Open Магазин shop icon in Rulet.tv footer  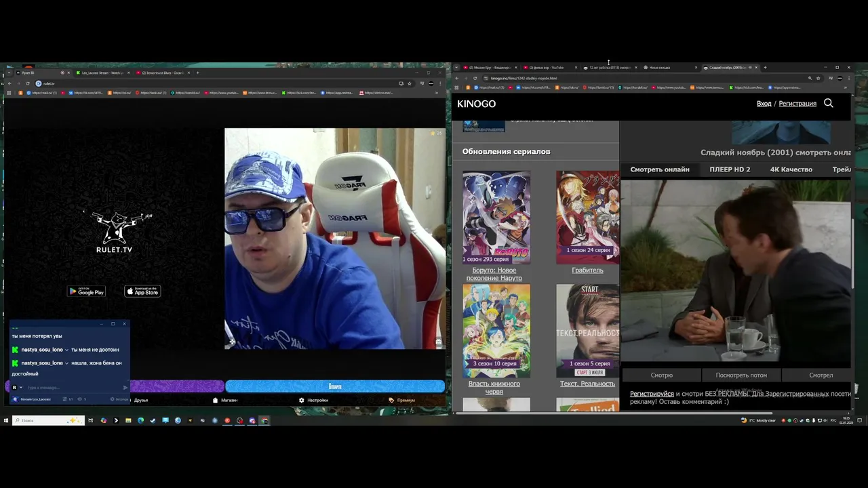click(x=216, y=400)
